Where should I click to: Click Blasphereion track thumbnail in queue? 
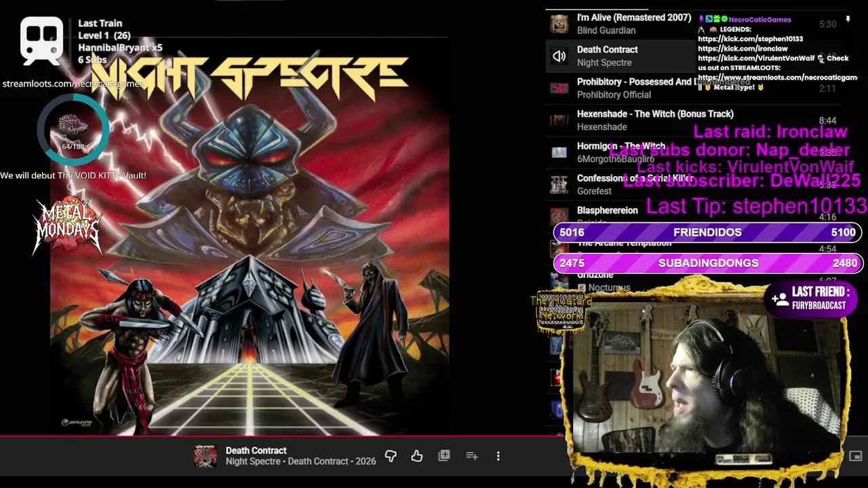coord(559,216)
